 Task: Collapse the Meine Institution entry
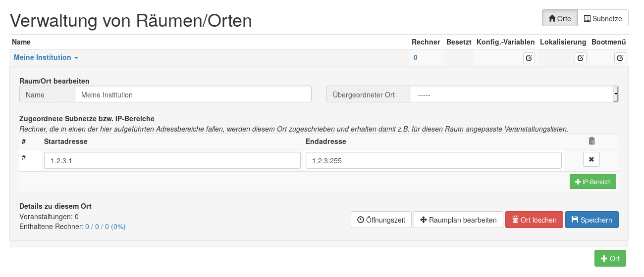point(46,57)
